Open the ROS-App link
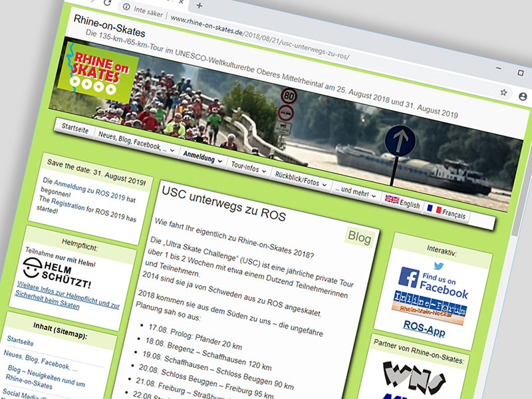Image resolution: width=532 pixels, height=399 pixels. coord(424,328)
